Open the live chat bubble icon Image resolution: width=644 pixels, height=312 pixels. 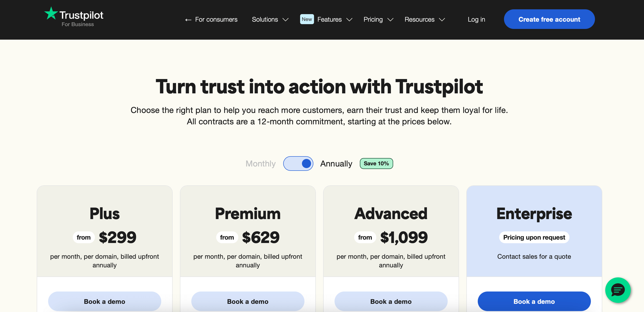(618, 290)
